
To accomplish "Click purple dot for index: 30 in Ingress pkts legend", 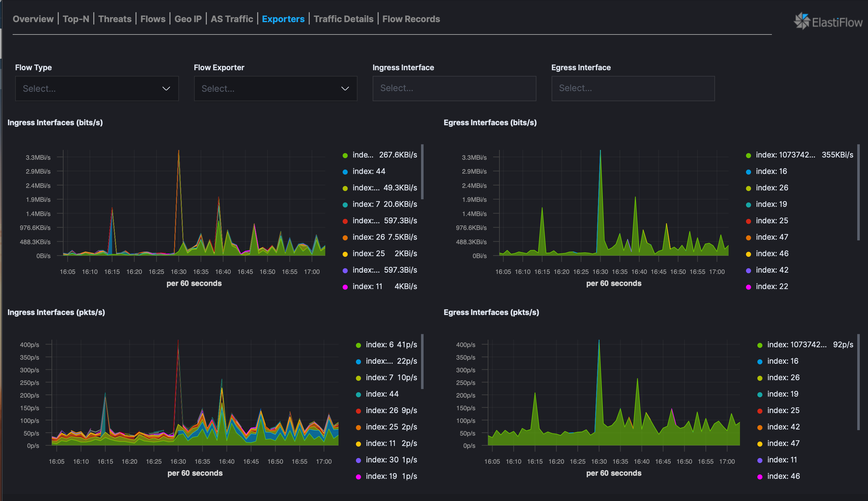I will pos(358,461).
